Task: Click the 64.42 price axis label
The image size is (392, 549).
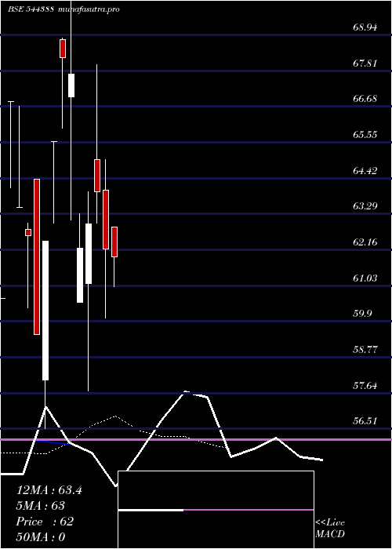Action: point(365,171)
